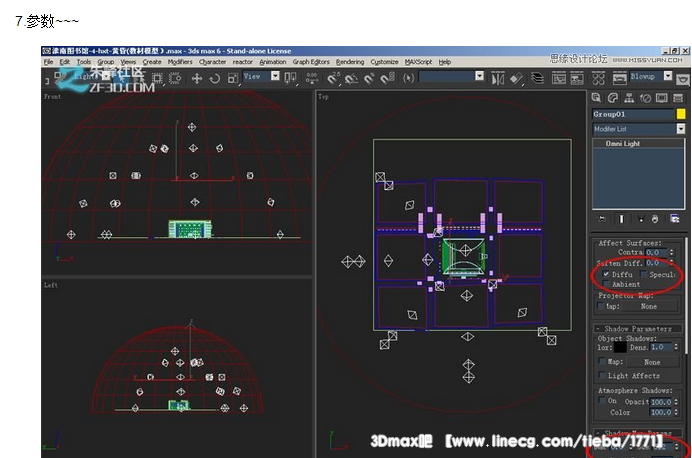
Task: Enable the Projector Map checkbox
Action: [x=601, y=305]
